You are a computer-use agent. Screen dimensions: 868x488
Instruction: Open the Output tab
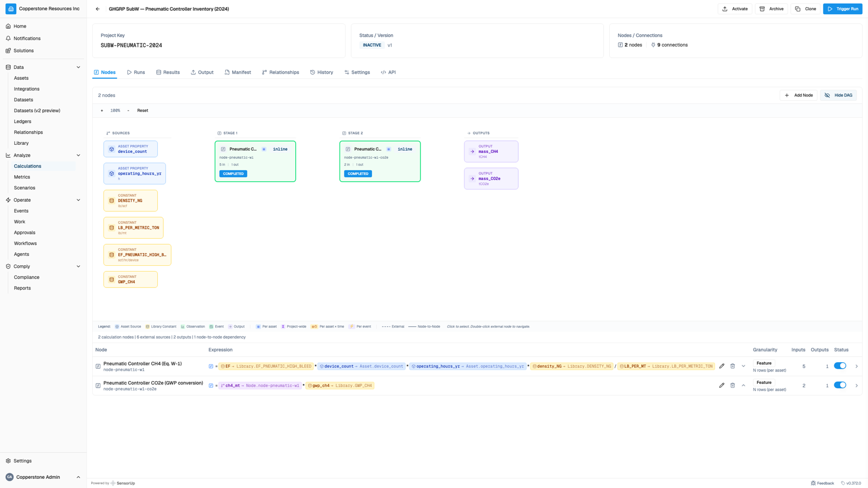[202, 72]
